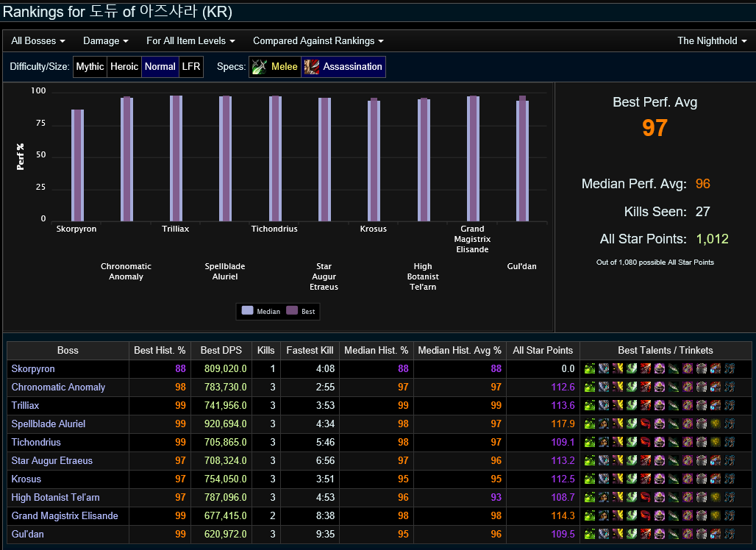Click gray cauldron icon in Tichondrius row

(x=702, y=442)
